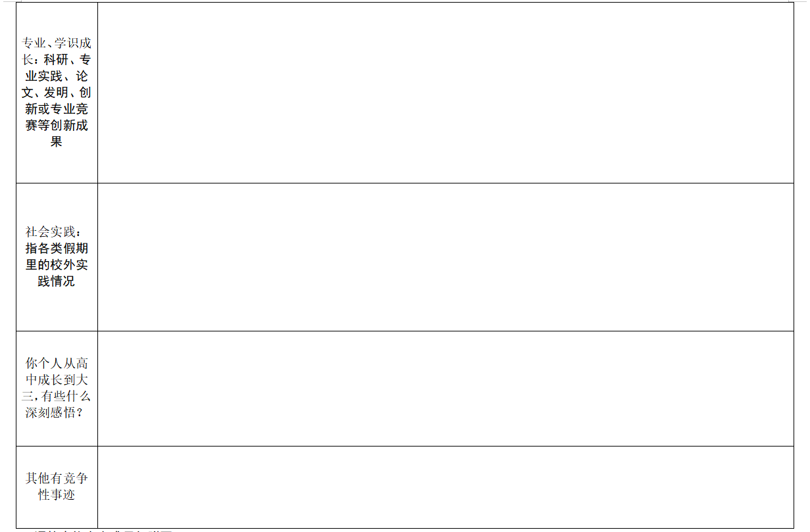
Task: Click the single character 果 in the label
Action: [57, 141]
